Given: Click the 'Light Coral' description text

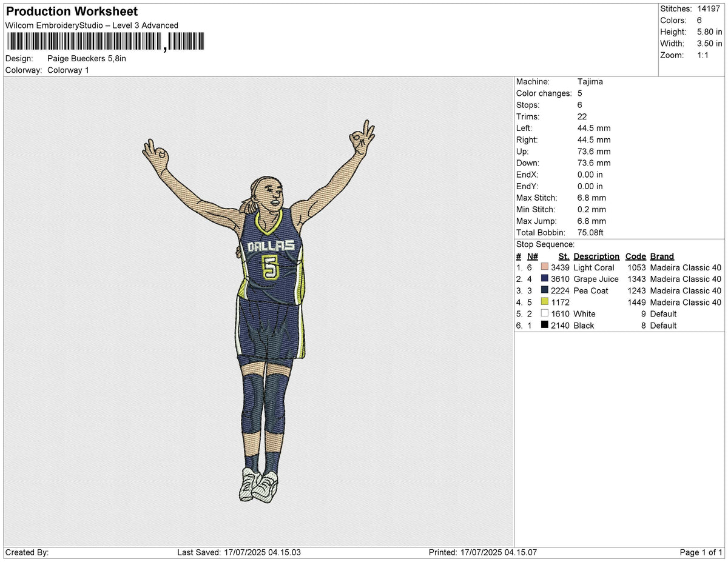Looking at the screenshot, I should point(594,267).
